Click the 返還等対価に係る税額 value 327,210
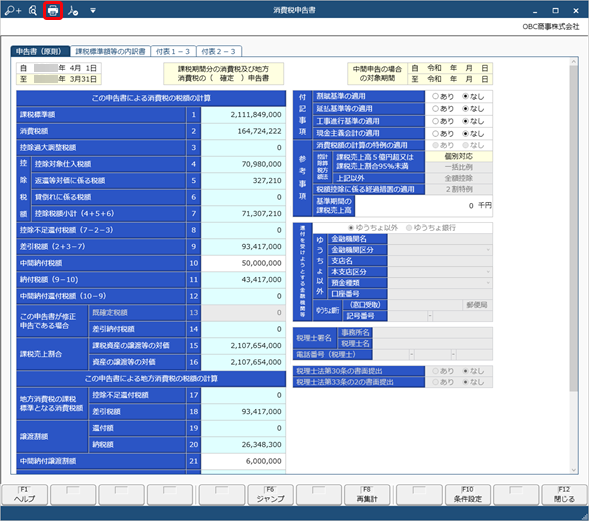Viewport: 589px width, 521px height. coord(243,181)
